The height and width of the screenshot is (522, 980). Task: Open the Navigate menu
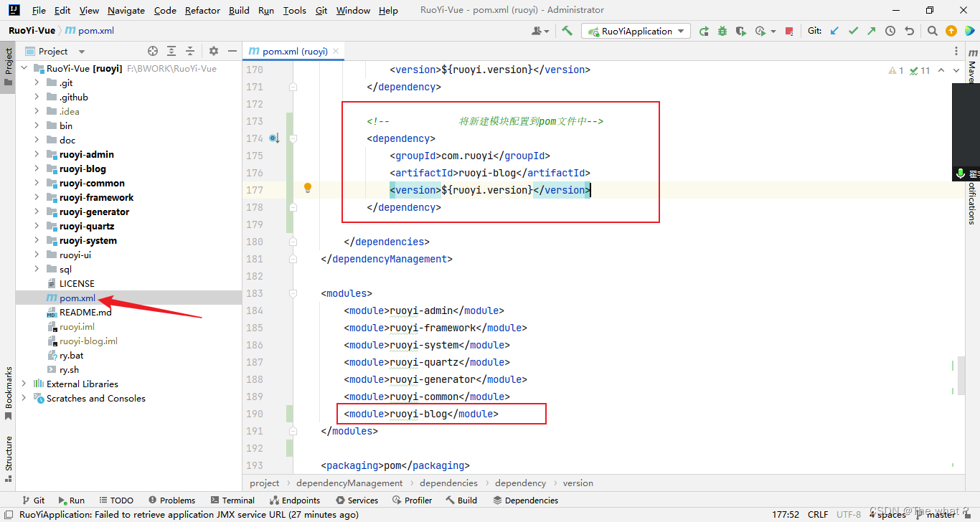[x=126, y=10]
